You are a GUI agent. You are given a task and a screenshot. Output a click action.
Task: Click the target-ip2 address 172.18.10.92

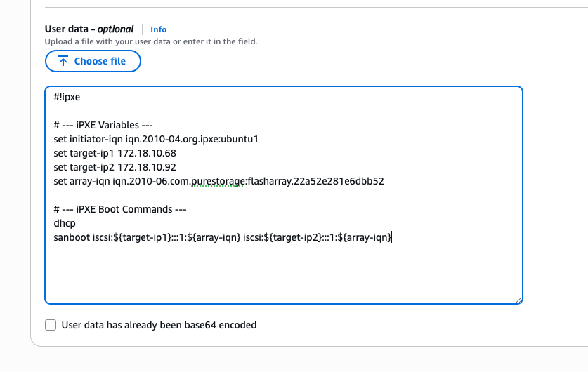pyautogui.click(x=146, y=167)
